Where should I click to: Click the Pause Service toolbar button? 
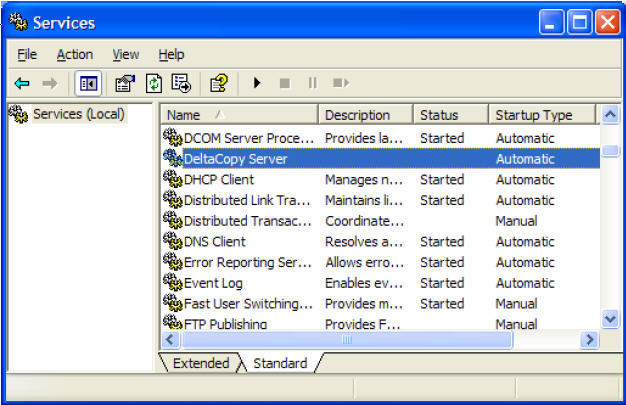313,83
